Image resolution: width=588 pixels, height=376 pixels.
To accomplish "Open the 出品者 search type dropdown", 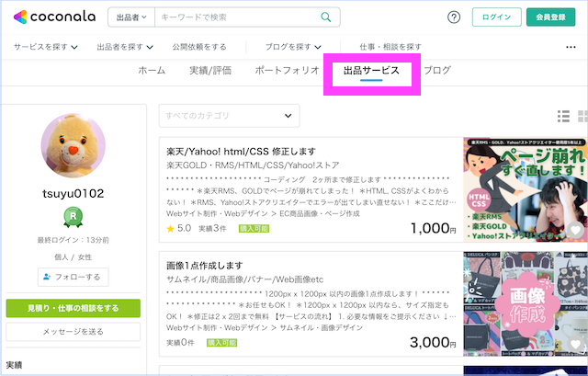I will click(131, 17).
